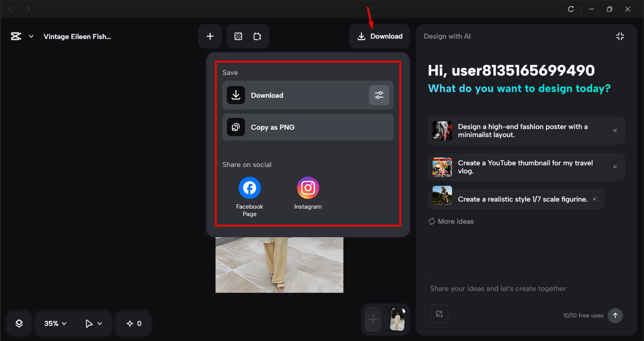Open the 35% zoom dropdown
This screenshot has width=644, height=341.
pos(55,324)
